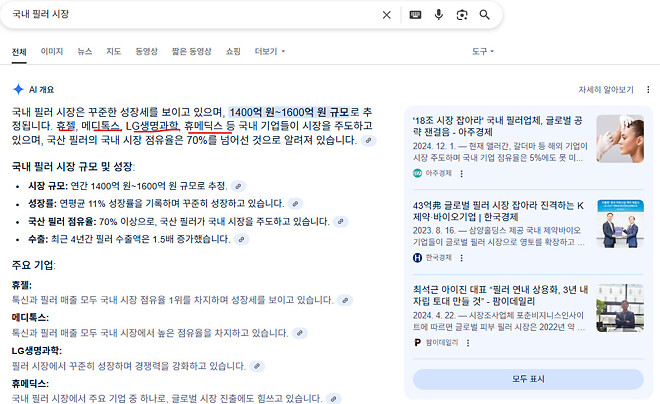Click the 아주경제 source logo icon
This screenshot has height=404, width=660.
pos(417,173)
